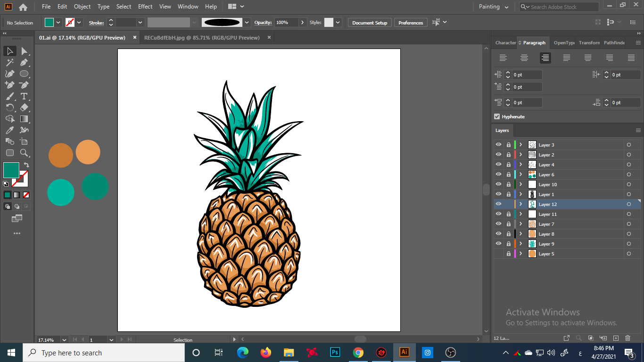Select the Zoom tool magnifier
The image size is (644, 362).
coord(25,153)
